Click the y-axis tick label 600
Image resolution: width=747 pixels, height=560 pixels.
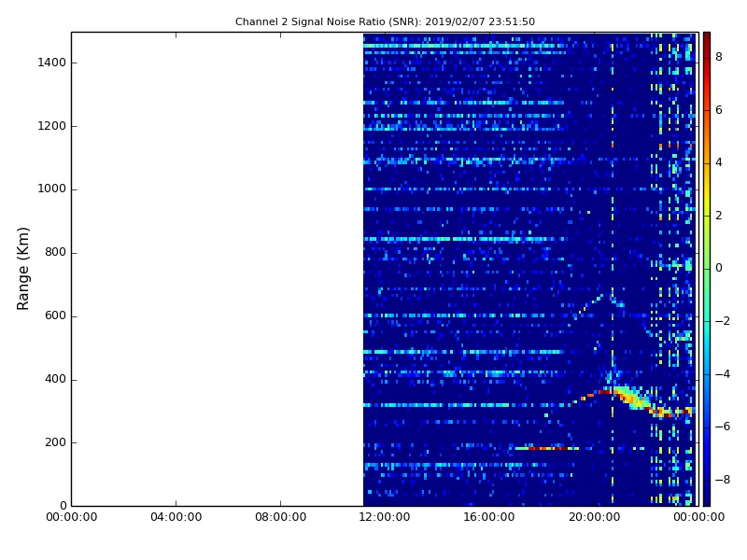pos(55,315)
